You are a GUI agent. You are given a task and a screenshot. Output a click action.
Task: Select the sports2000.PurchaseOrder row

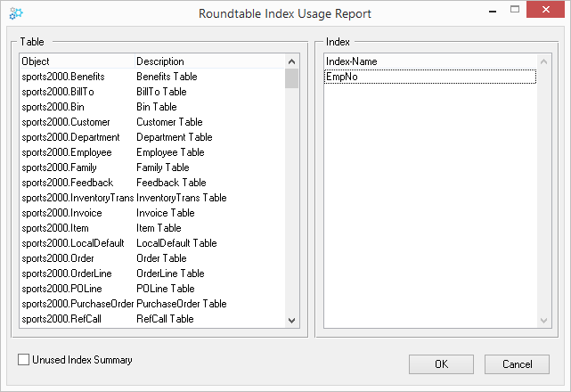(x=152, y=304)
